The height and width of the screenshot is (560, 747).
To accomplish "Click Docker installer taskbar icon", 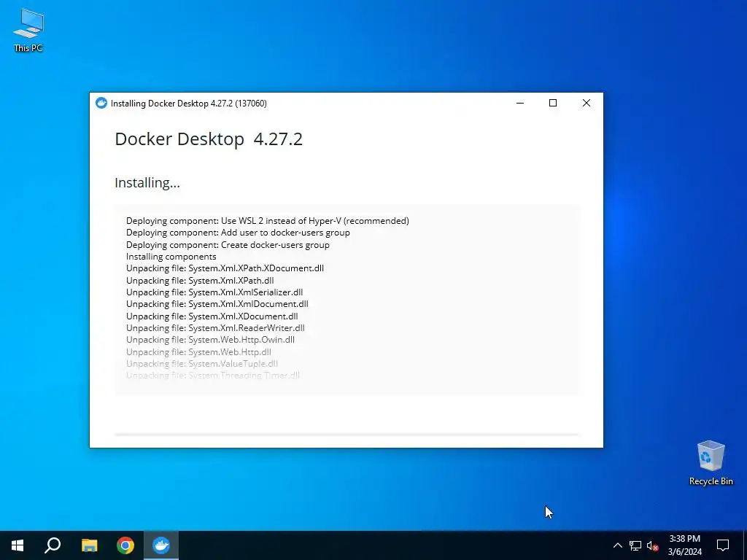I will point(161,545).
